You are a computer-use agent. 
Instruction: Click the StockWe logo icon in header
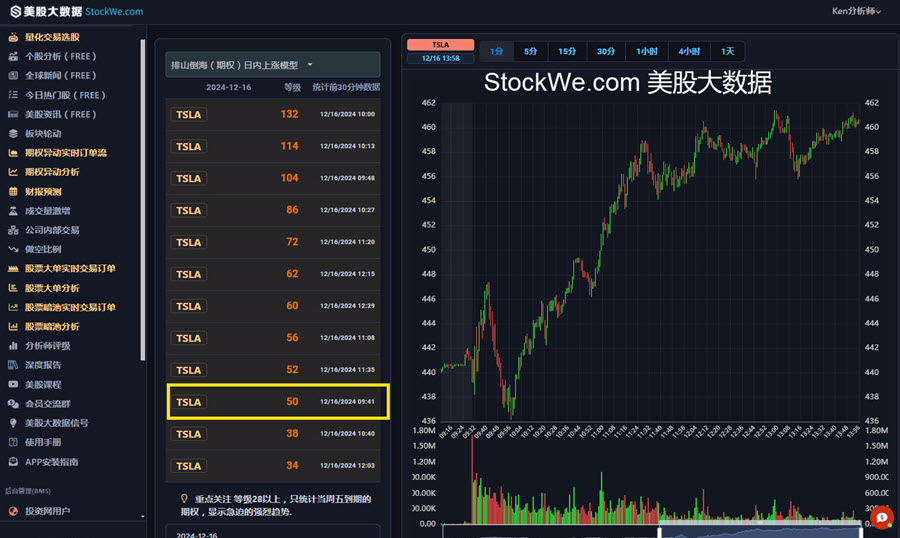coord(15,11)
